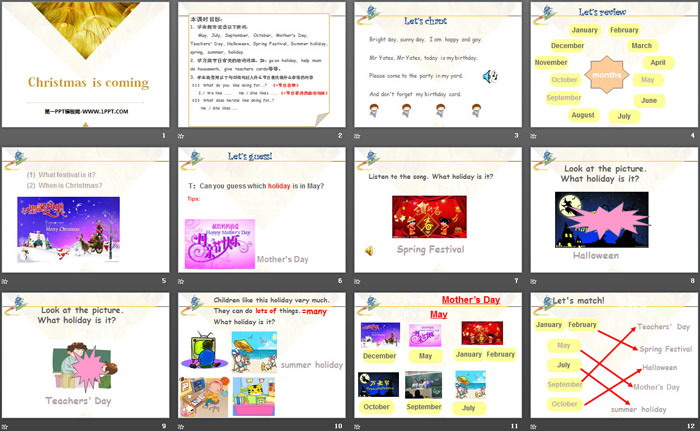Click the "April" label in the months review slide
The image size is (700, 431).
click(656, 62)
